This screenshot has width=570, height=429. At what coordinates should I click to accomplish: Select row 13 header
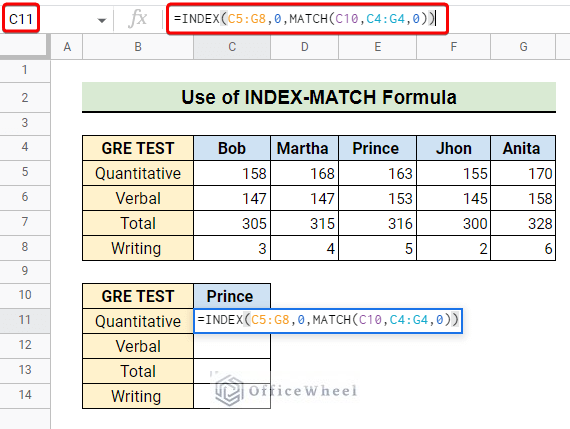[x=25, y=370]
